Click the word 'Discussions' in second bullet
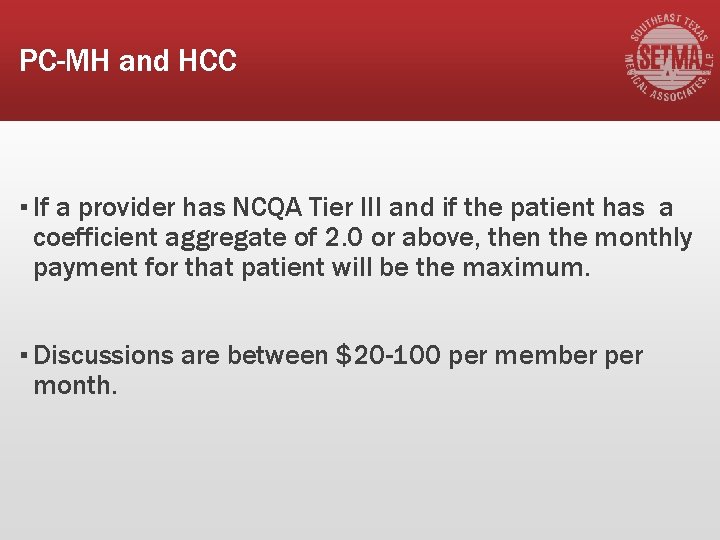 coord(97,355)
